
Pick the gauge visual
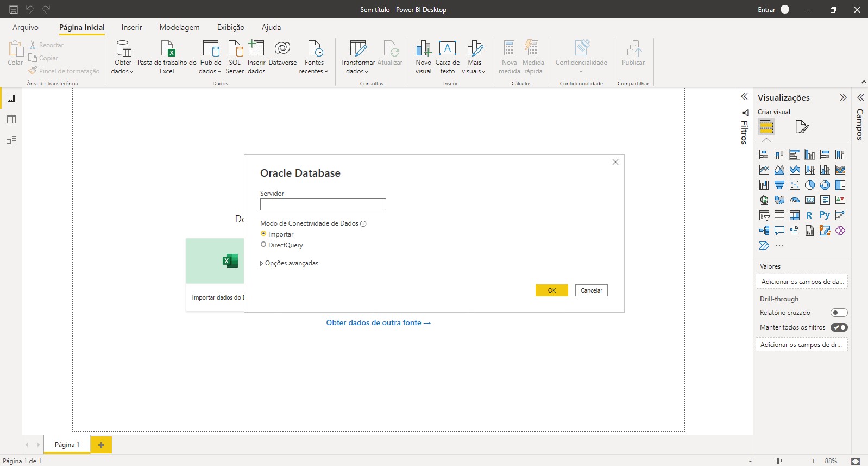(x=794, y=200)
